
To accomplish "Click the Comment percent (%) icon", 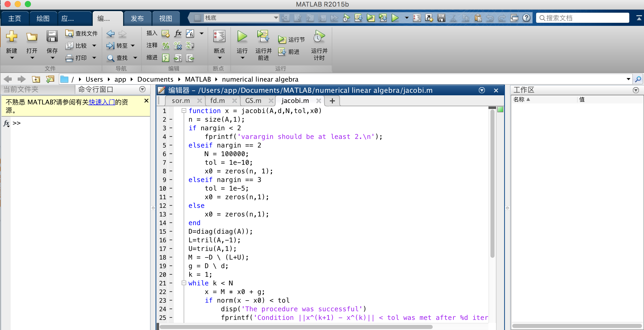I will click(x=166, y=46).
